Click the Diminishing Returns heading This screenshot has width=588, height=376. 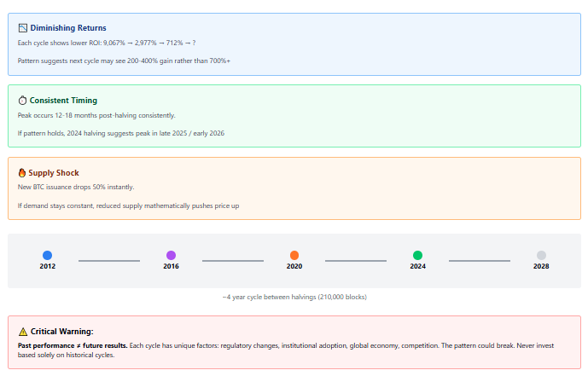coord(68,28)
